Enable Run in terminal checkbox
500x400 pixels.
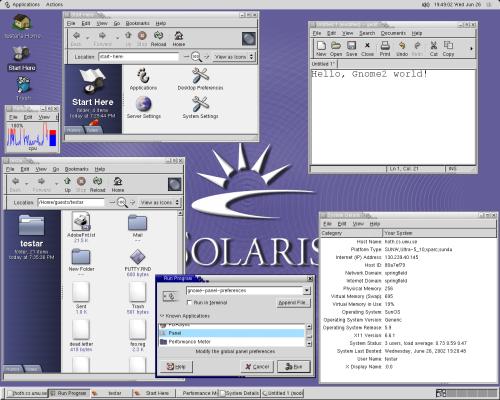coord(189,302)
